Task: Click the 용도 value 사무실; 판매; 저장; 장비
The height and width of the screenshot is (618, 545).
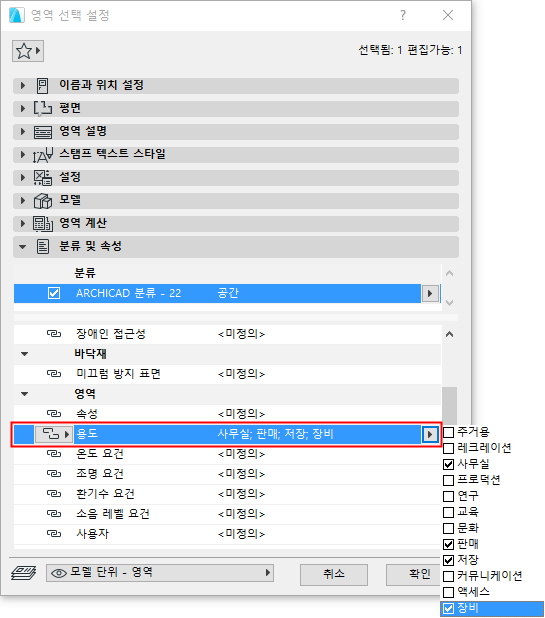Action: point(275,434)
